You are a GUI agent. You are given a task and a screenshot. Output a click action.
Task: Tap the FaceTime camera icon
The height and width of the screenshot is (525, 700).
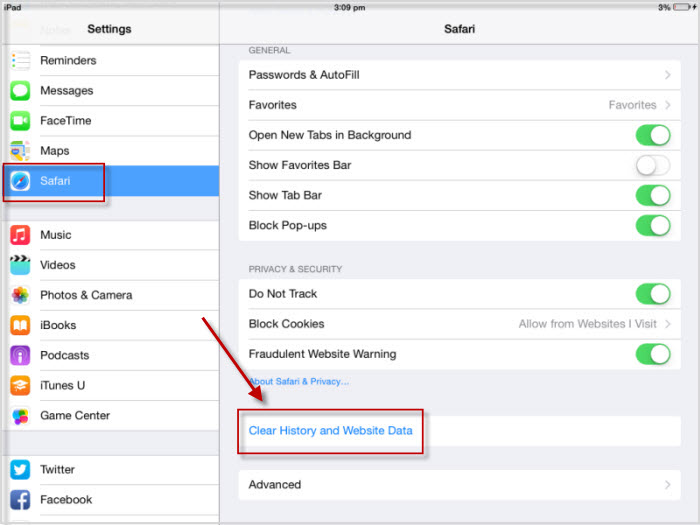[20, 121]
